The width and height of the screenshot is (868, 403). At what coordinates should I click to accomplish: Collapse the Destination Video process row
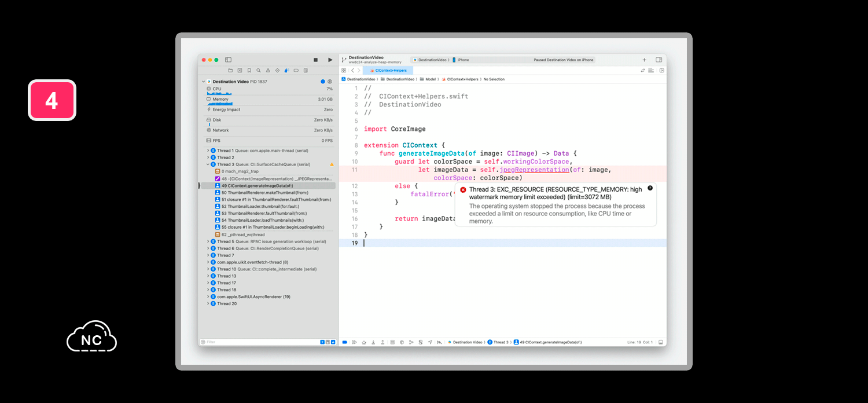coord(203,82)
